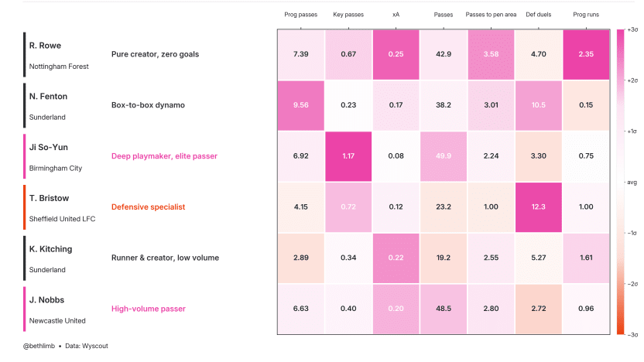Click the Prog passes column header
The image size is (644, 362).
pyautogui.click(x=301, y=15)
